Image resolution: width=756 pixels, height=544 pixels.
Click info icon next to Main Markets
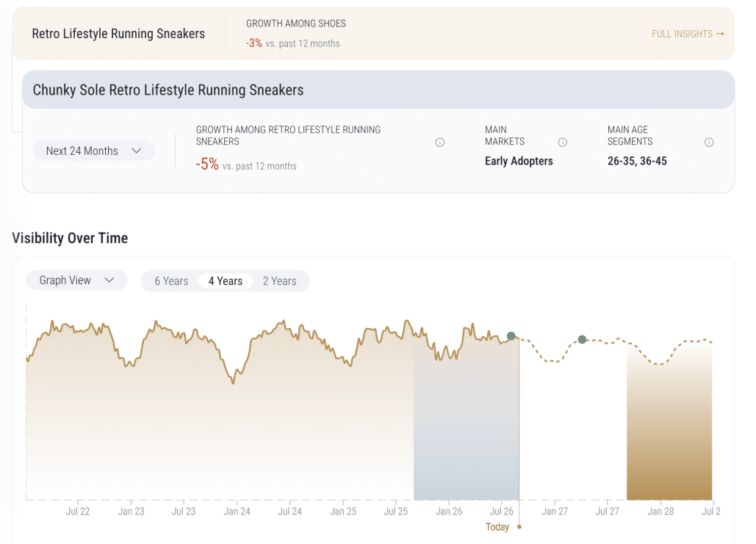click(562, 142)
